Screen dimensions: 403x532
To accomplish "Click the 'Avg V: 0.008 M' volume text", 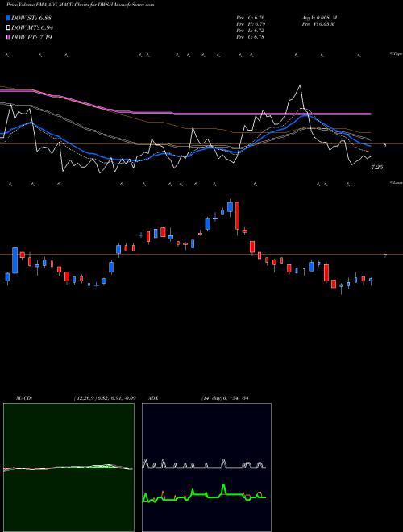I will click(x=319, y=18).
